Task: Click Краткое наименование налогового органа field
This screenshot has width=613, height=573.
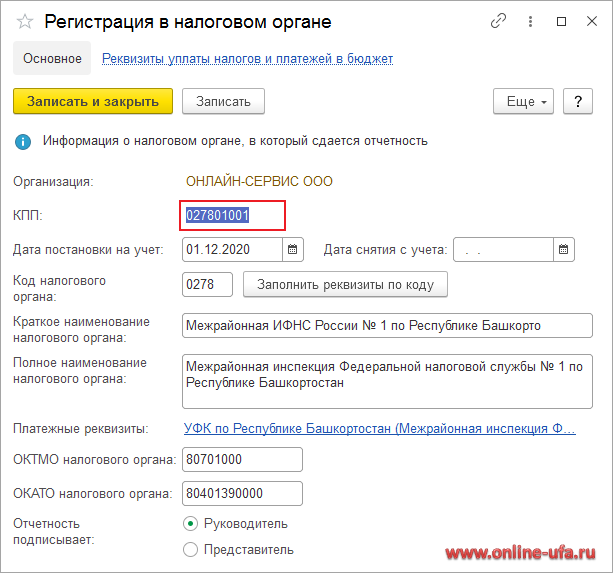Action: (387, 325)
